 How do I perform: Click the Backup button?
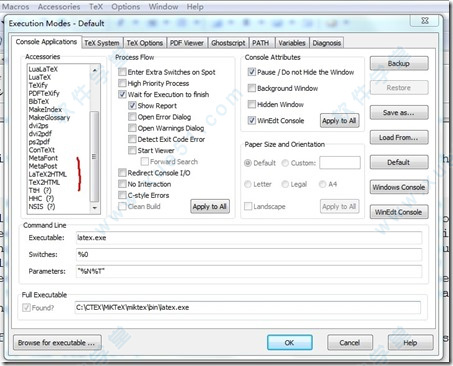pos(399,63)
